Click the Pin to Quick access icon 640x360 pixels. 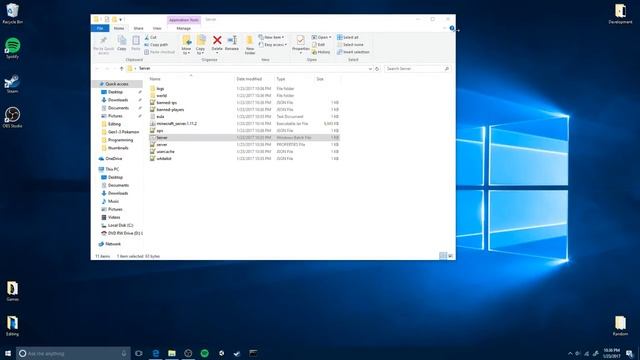coord(104,41)
